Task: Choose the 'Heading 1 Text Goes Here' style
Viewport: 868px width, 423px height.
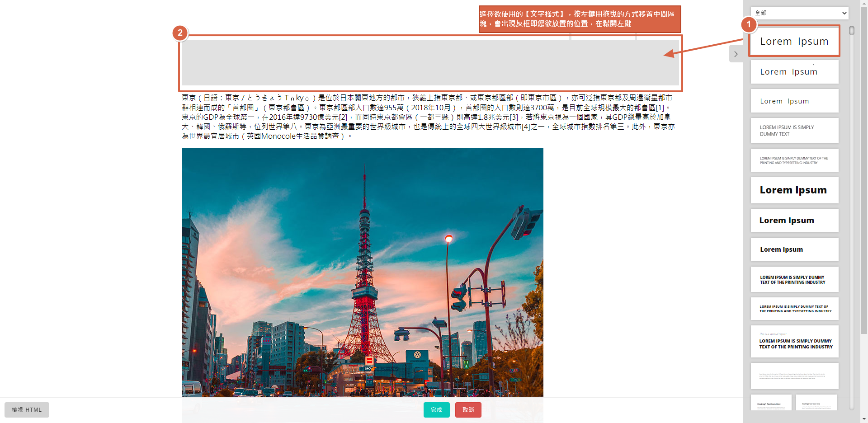Action: point(771,403)
